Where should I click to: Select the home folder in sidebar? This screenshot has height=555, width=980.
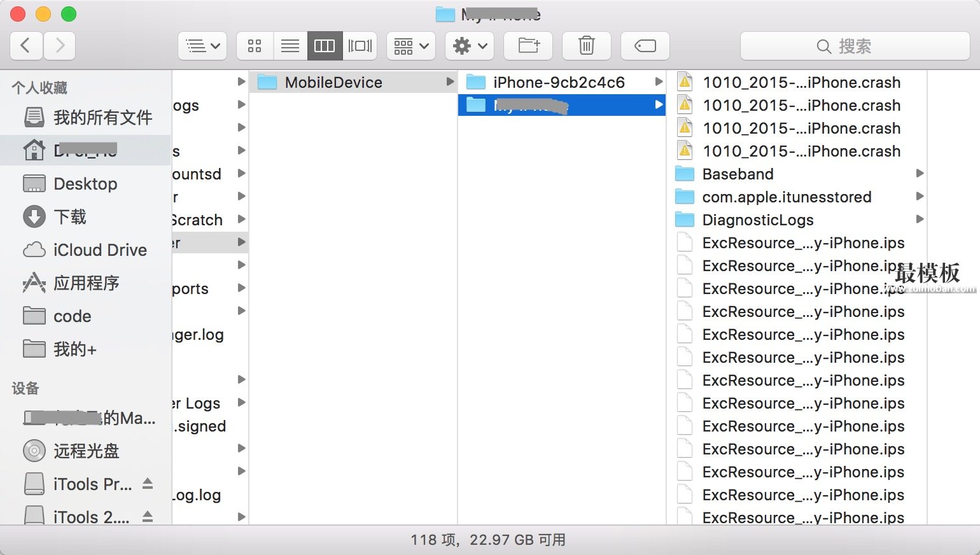(86, 150)
